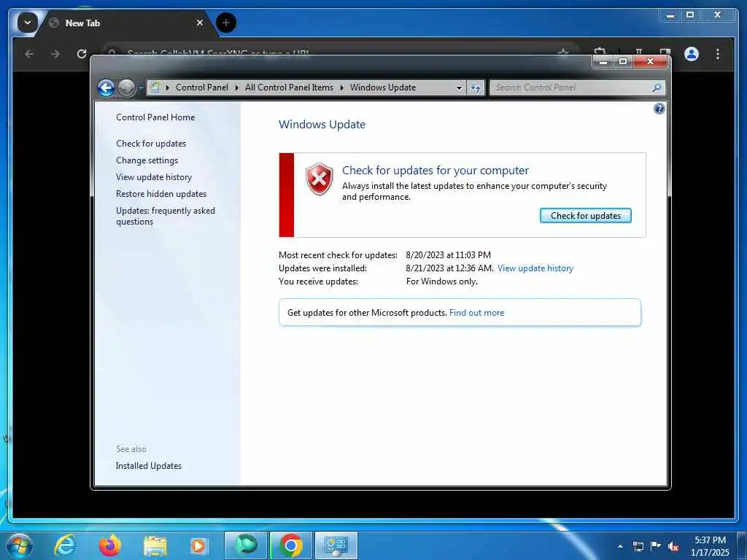Viewport: 747px width, 560px height.
Task: Click the red shield error icon
Action: coord(320,179)
